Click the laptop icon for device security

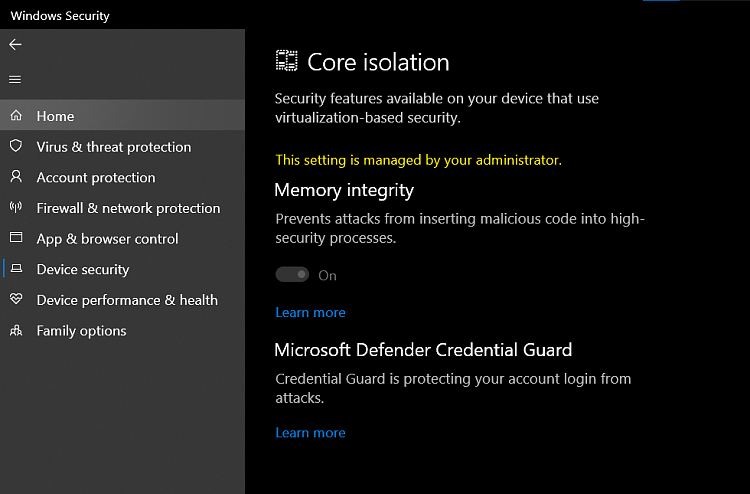[x=16, y=268]
